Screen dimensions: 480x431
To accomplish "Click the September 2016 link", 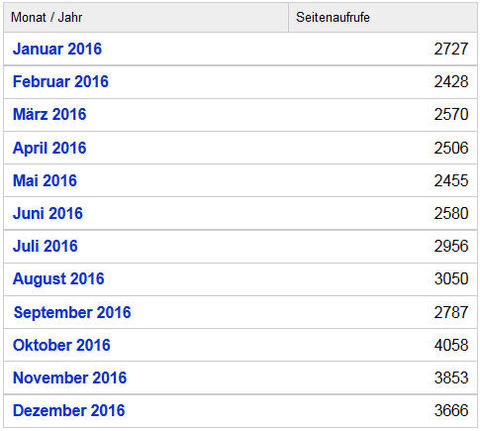I will pyautogui.click(x=72, y=312).
